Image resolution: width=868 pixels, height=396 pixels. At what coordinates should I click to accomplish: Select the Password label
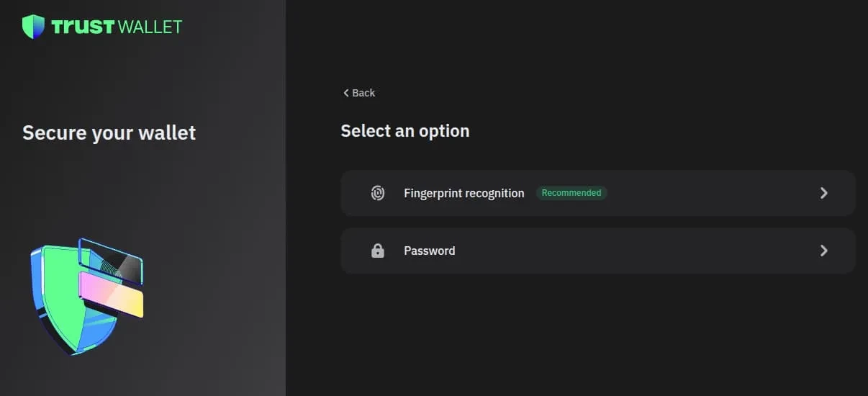tap(429, 251)
